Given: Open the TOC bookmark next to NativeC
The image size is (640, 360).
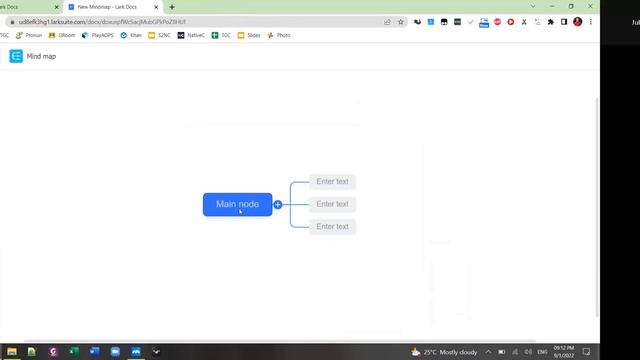Looking at the screenshot, I should pyautogui.click(x=221, y=36).
